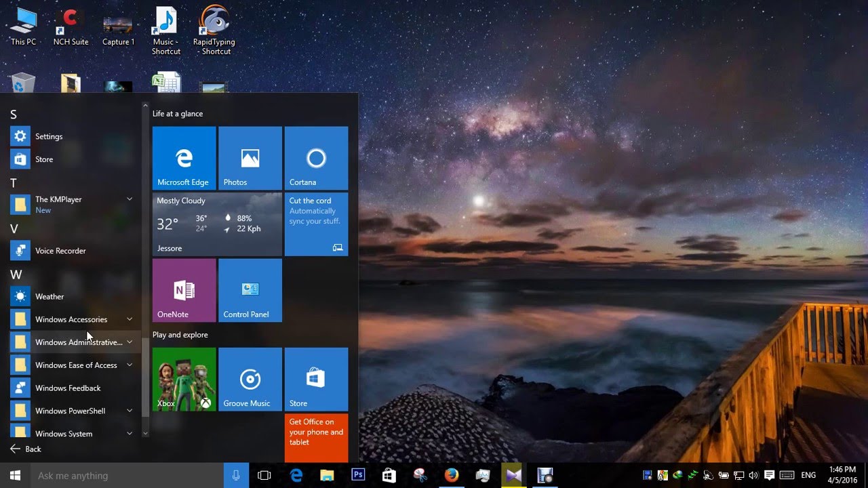The height and width of the screenshot is (488, 868).
Task: Select the letter W section header
Action: [x=16, y=274]
